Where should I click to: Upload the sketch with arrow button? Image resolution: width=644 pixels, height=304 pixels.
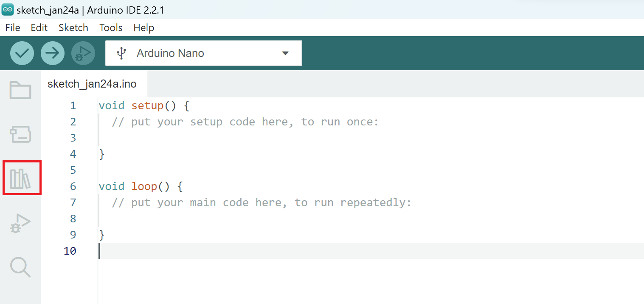(53, 53)
